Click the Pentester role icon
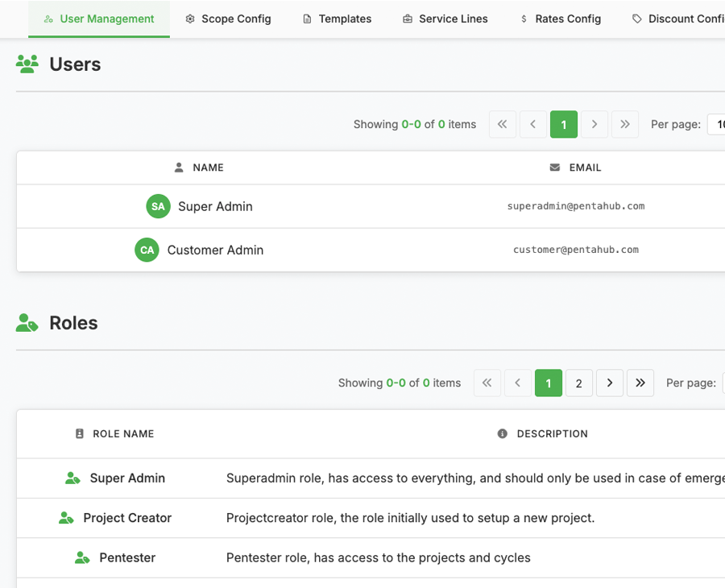The height and width of the screenshot is (588, 725). [82, 557]
